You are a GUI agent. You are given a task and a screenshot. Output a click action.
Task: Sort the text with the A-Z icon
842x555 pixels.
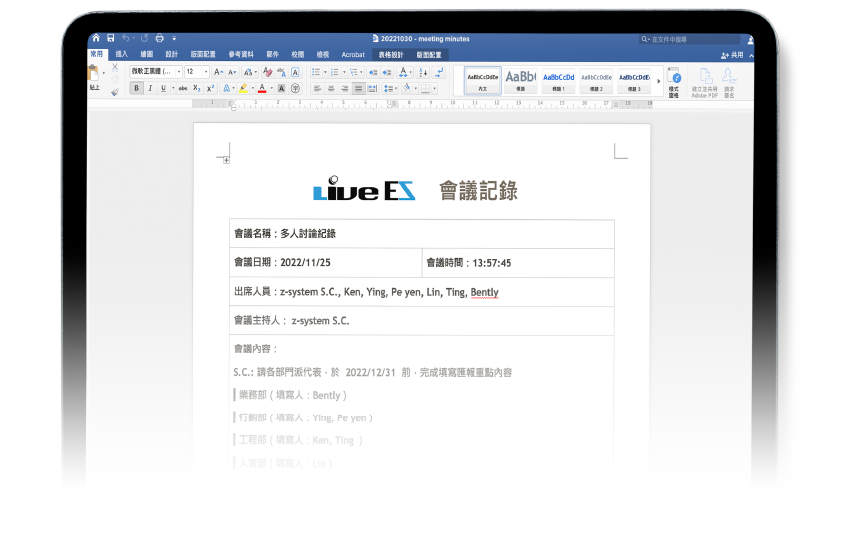[423, 72]
